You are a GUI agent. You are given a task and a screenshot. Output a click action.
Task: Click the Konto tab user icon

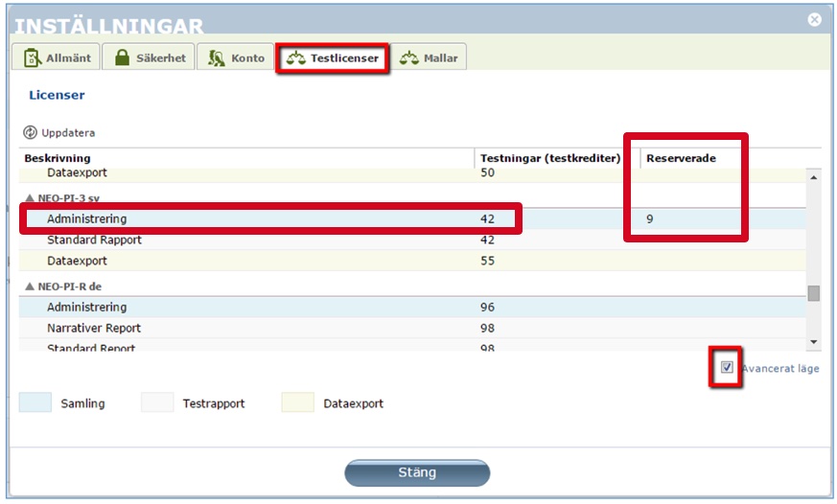[217, 58]
